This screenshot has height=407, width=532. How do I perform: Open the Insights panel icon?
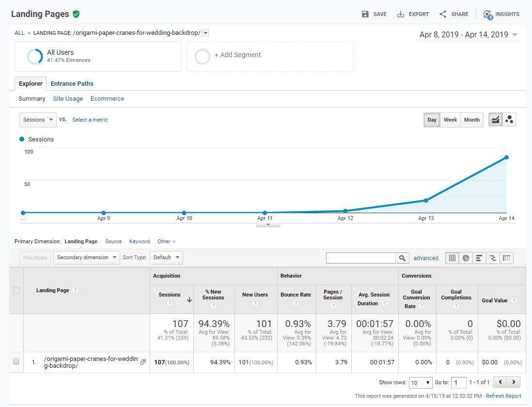pos(487,15)
